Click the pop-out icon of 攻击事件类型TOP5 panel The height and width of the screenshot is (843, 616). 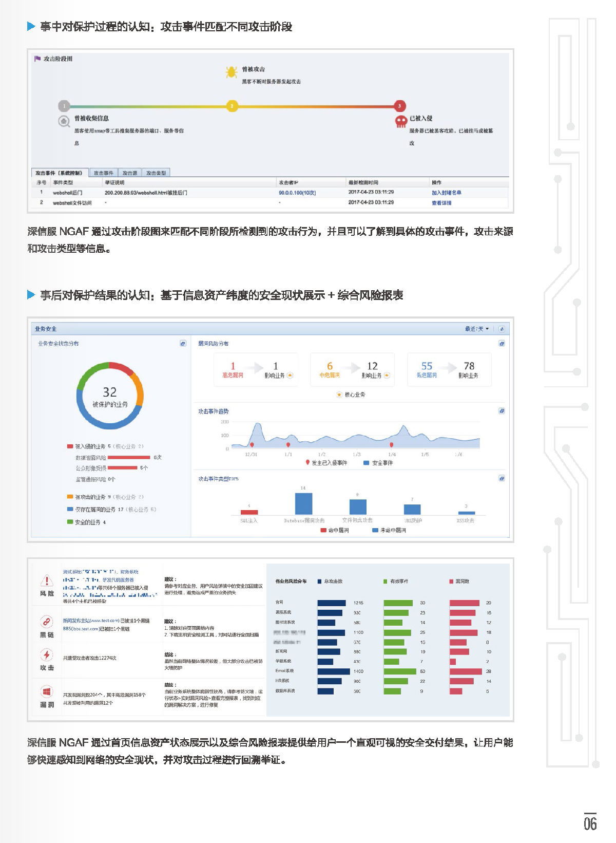tap(502, 478)
